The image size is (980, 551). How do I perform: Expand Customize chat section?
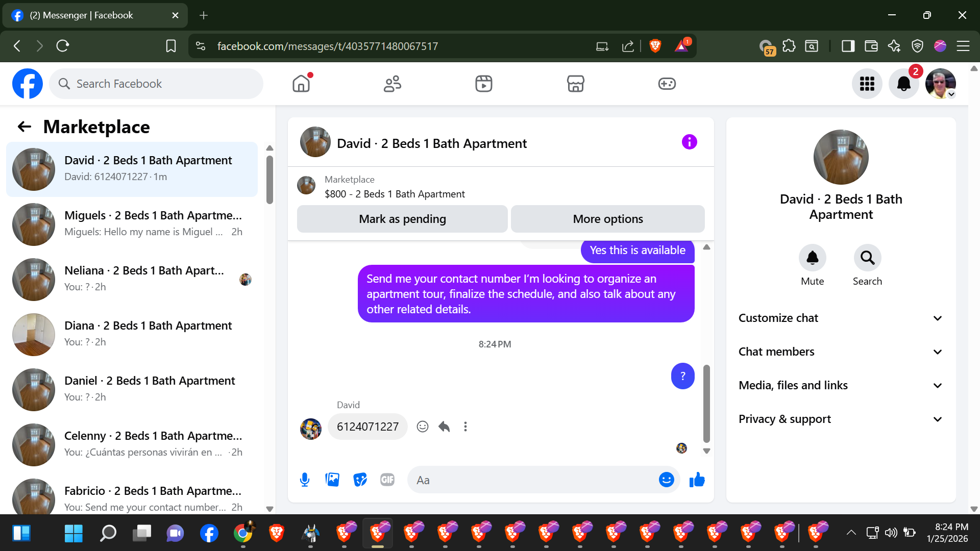click(841, 318)
